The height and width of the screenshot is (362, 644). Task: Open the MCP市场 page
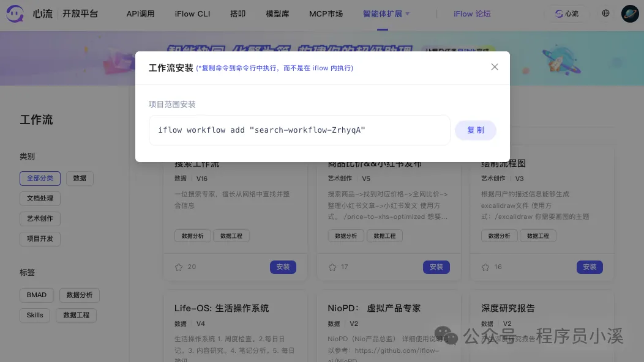pyautogui.click(x=326, y=13)
